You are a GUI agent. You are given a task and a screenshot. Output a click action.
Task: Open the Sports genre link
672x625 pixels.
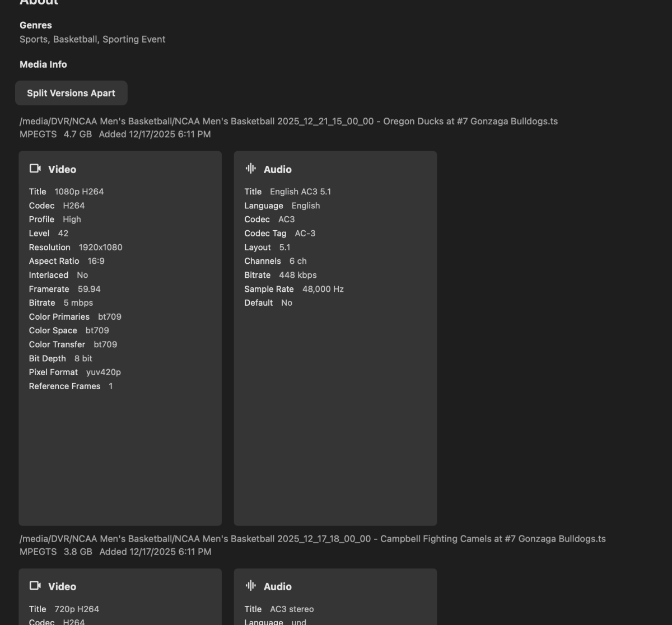pyautogui.click(x=33, y=39)
